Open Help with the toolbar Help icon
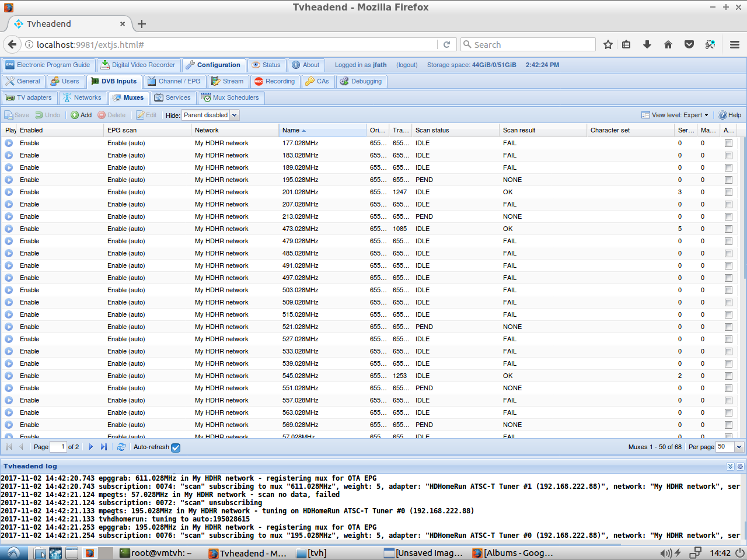The height and width of the screenshot is (560, 747). 729,115
